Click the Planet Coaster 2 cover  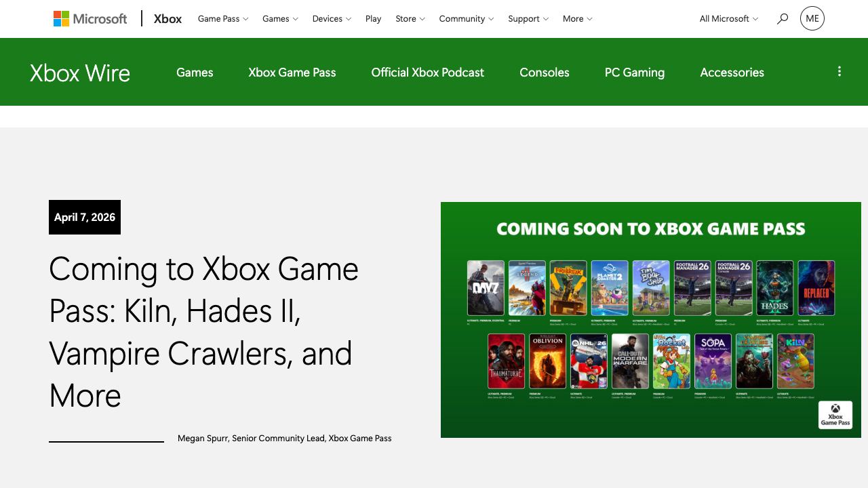pos(610,288)
